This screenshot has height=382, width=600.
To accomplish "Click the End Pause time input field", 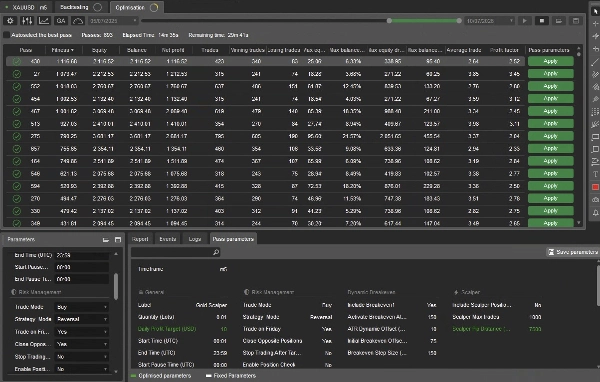I will pos(82,279).
